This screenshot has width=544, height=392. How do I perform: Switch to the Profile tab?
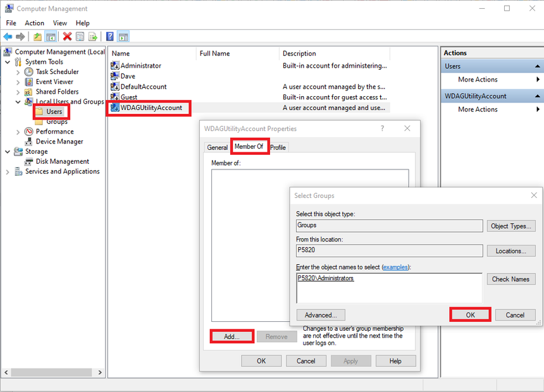(x=278, y=147)
